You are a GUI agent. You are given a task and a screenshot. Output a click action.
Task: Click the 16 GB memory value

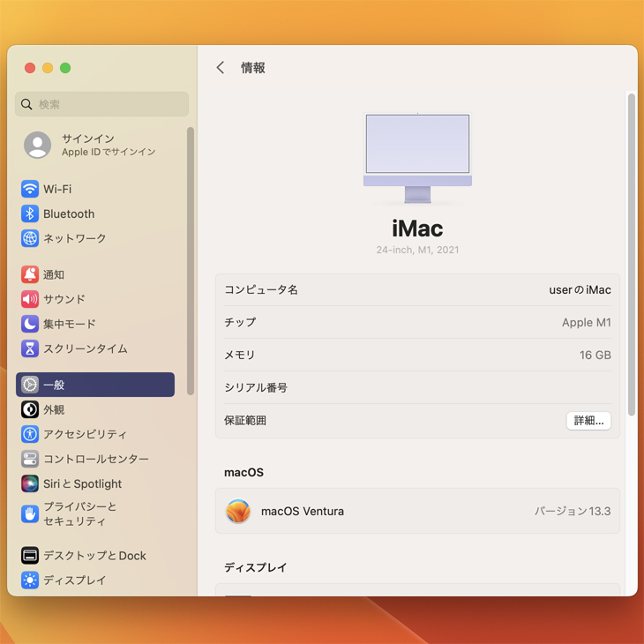point(595,355)
